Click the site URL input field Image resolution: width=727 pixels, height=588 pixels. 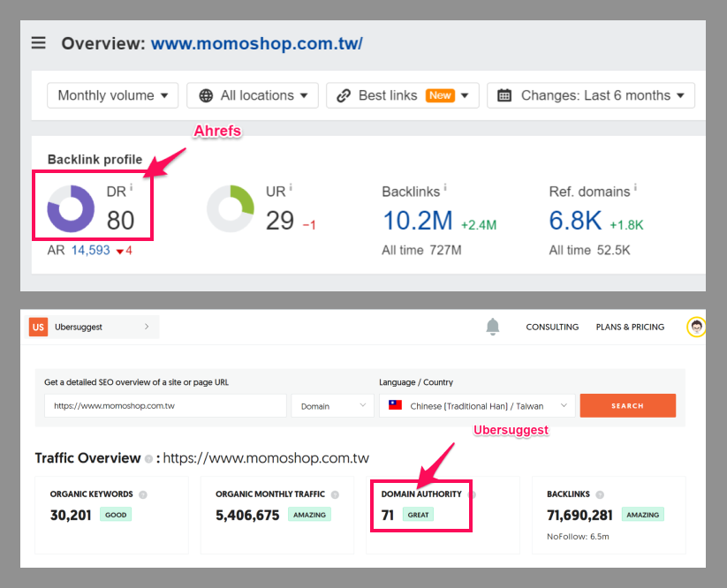pos(165,406)
